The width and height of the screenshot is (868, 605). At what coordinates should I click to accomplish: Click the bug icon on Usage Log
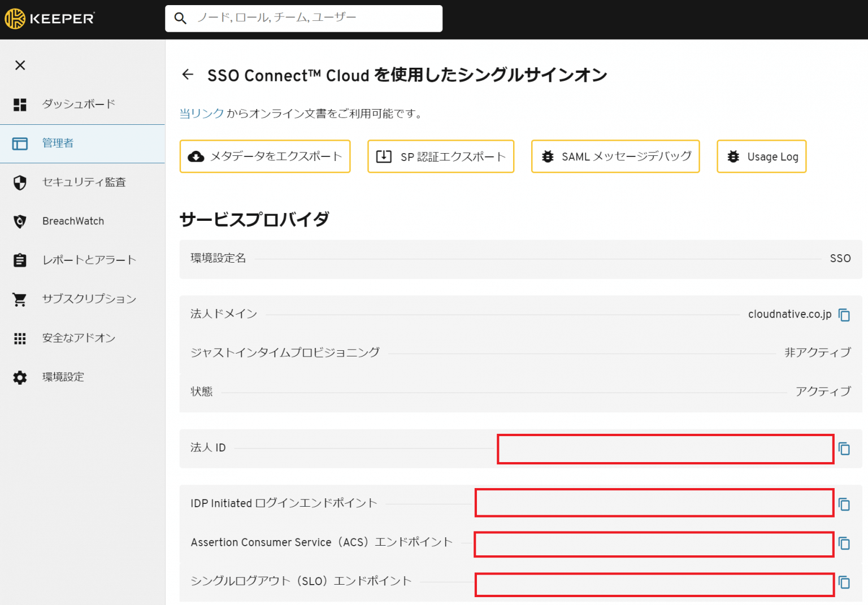pyautogui.click(x=733, y=156)
